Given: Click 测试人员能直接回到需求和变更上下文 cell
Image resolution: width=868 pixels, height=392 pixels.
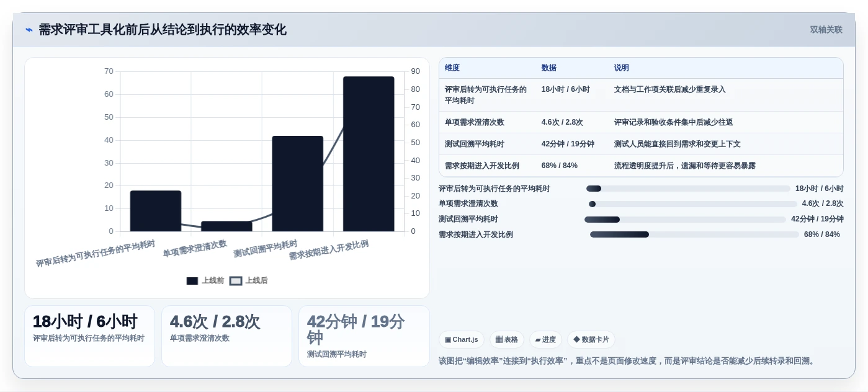Looking at the screenshot, I should pyautogui.click(x=678, y=144).
